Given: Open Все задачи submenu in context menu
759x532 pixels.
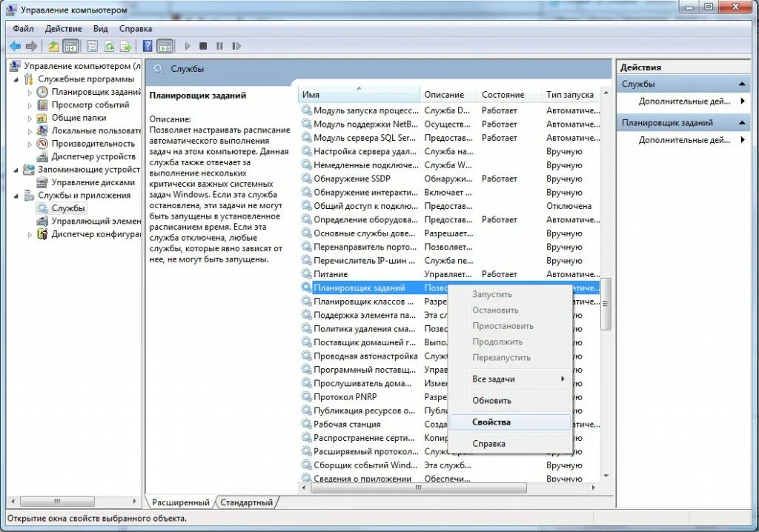Looking at the screenshot, I should [510, 379].
